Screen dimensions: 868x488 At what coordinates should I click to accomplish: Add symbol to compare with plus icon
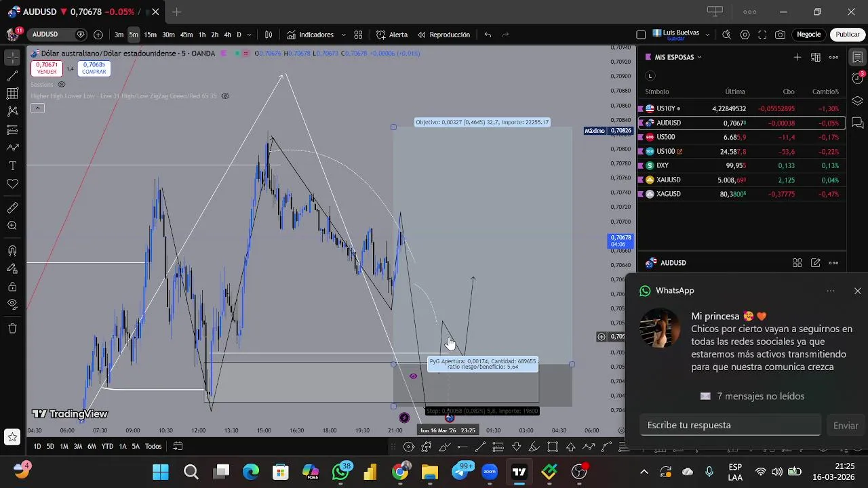(x=98, y=35)
